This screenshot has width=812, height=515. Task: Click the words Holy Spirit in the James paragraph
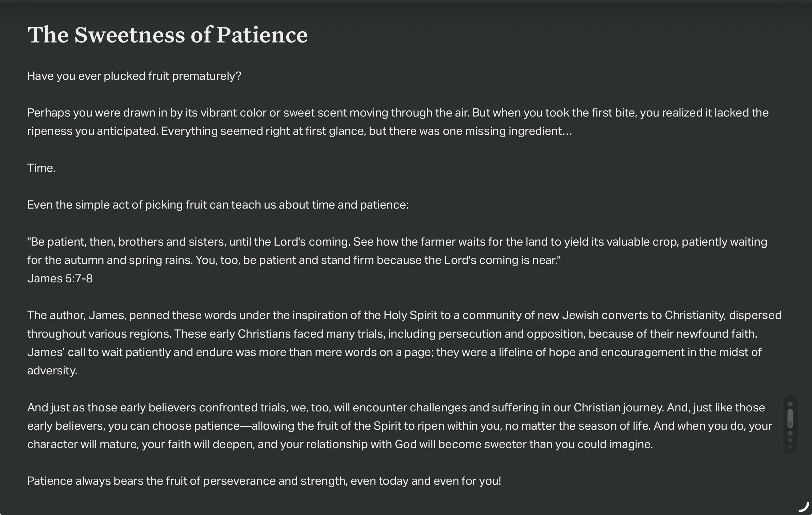point(410,316)
